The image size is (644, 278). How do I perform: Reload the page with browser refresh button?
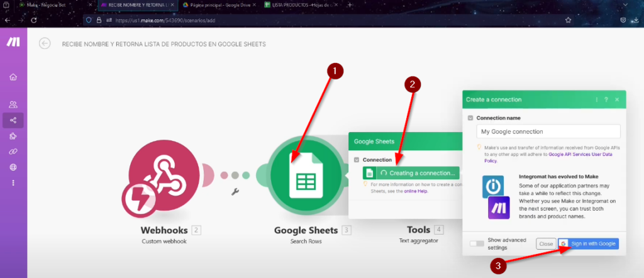click(34, 19)
